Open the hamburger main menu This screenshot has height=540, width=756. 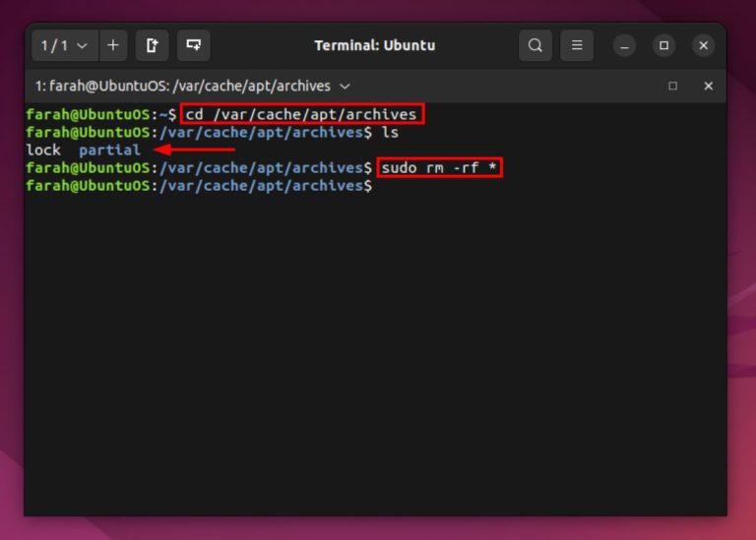coord(577,45)
